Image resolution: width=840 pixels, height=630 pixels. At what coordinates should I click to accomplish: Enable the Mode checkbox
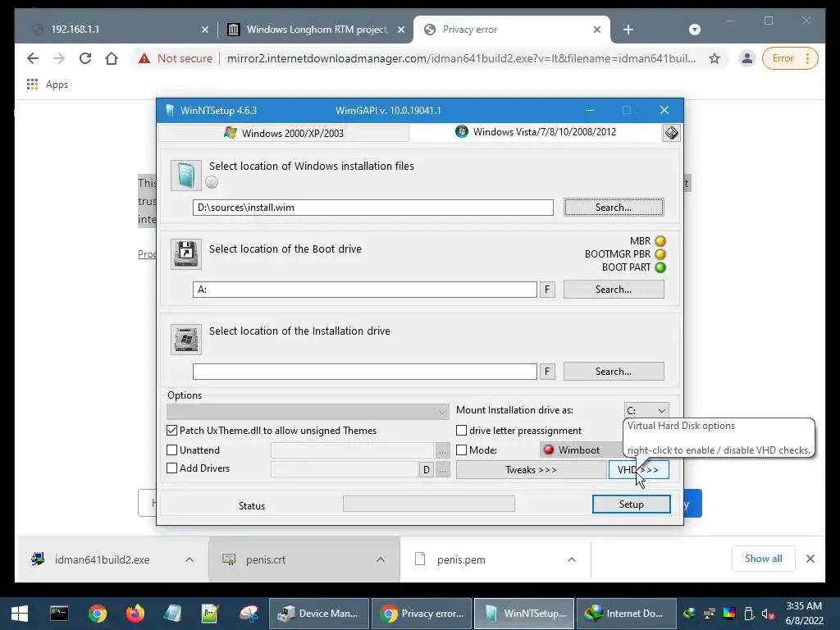coord(461,450)
